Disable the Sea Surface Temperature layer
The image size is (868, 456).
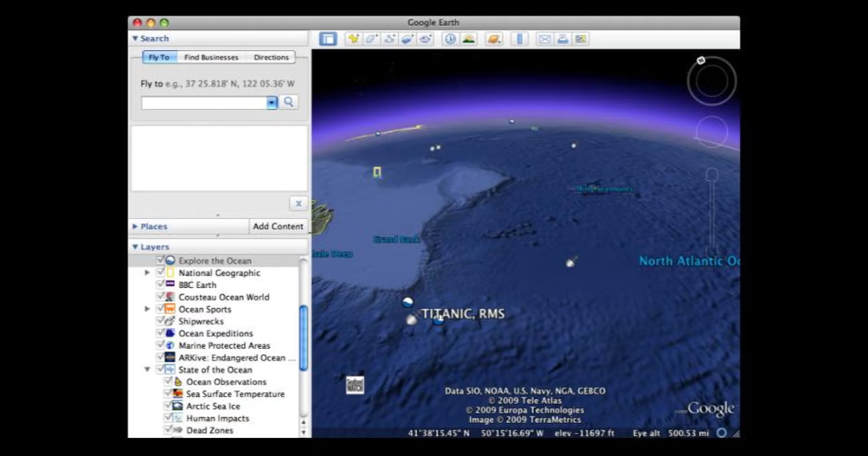coord(168,394)
